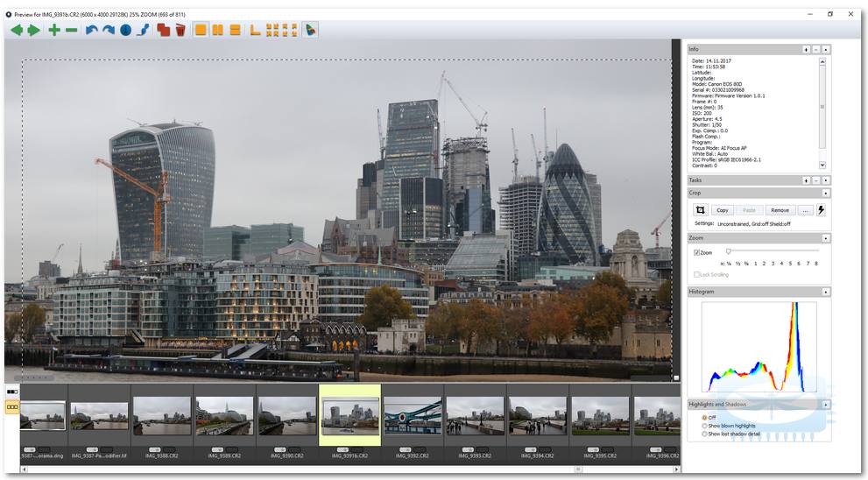This screenshot has height=480, width=868.
Task: Select the IMG_9389.CR2 thumbnail
Action: coord(224,416)
